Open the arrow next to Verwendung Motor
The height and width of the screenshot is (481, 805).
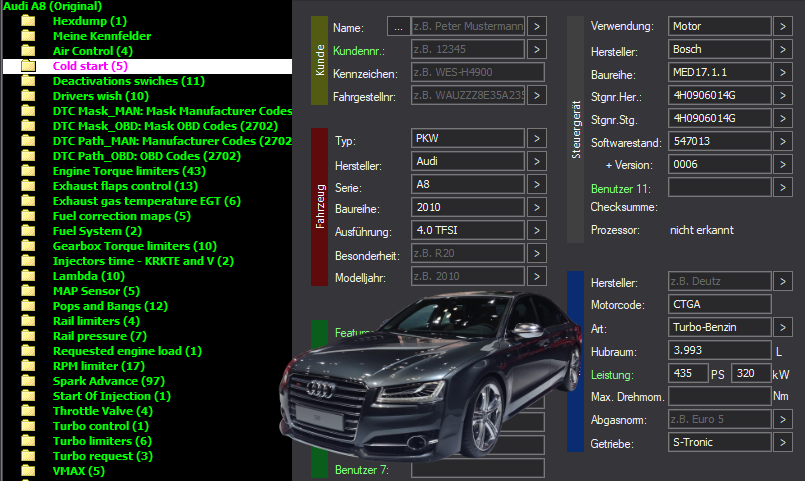click(783, 26)
